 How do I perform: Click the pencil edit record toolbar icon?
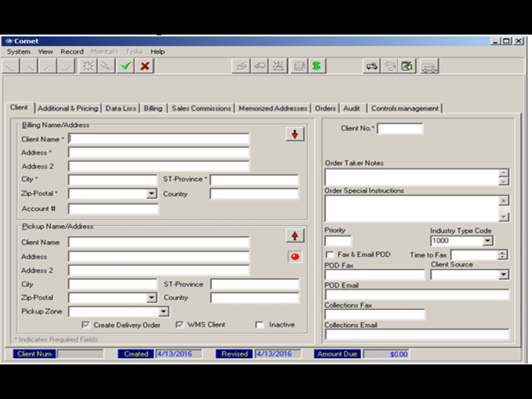pyautogui.click(x=106, y=66)
